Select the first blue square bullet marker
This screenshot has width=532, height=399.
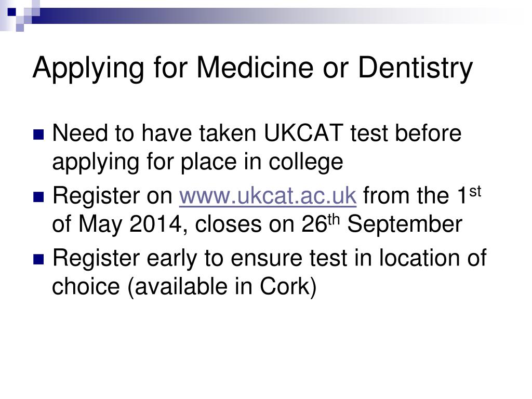click(38, 135)
